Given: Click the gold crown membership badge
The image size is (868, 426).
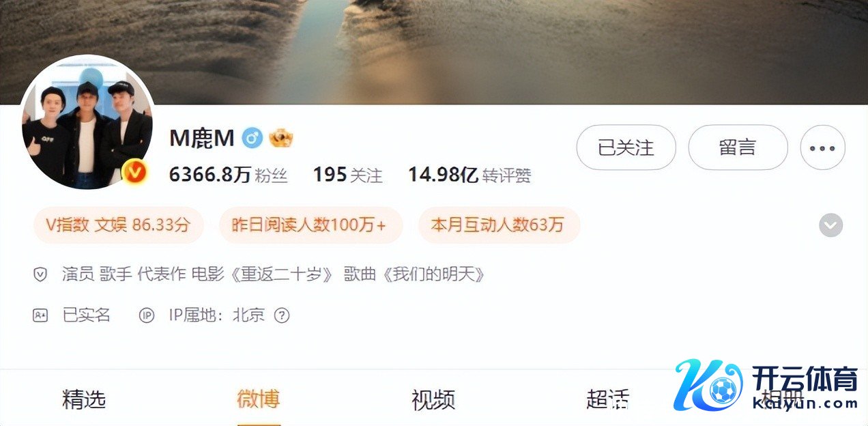Looking at the screenshot, I should (280, 139).
